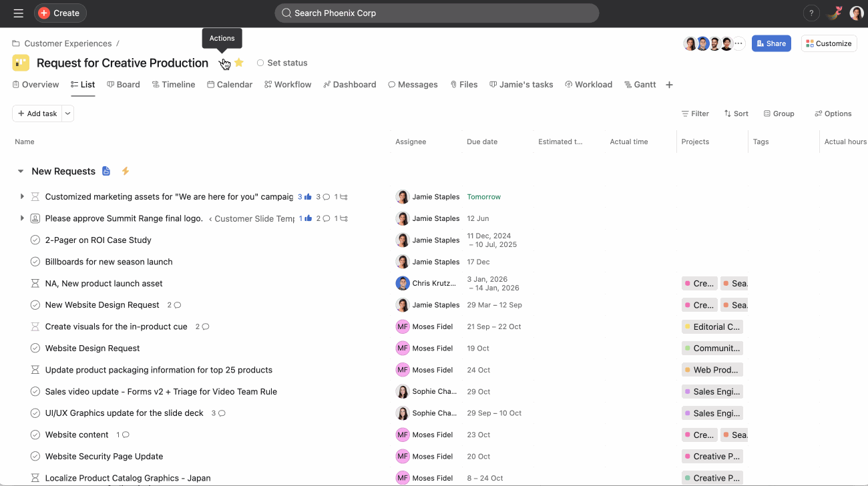Click the Search Phoenix Corp field

click(x=437, y=13)
